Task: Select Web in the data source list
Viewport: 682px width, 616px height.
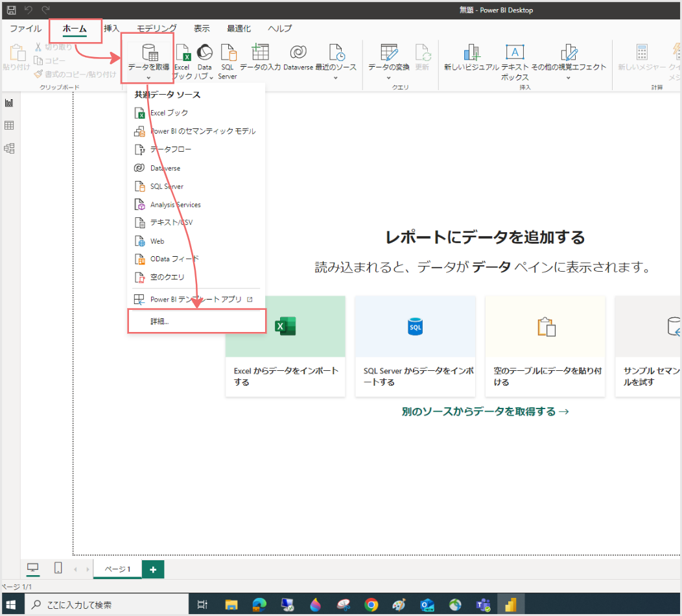Action: [x=196, y=241]
